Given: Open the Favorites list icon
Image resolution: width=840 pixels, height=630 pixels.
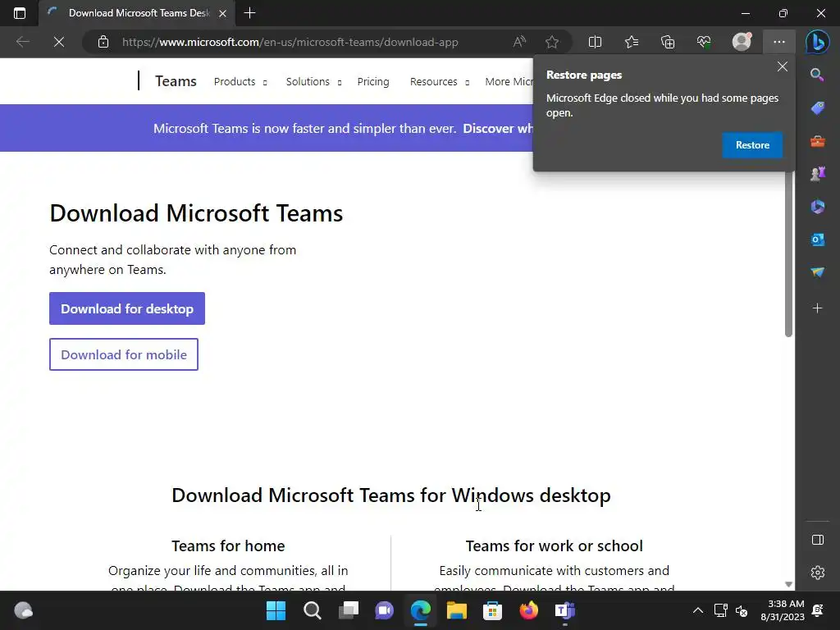Looking at the screenshot, I should pyautogui.click(x=632, y=42).
